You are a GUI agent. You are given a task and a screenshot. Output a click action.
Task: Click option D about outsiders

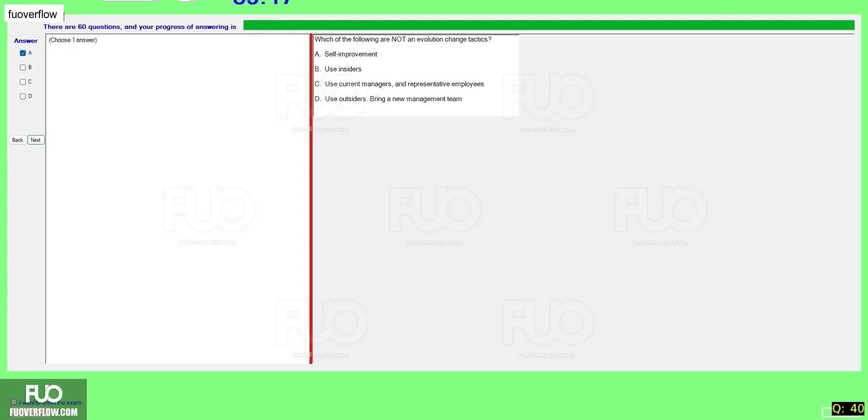pos(388,99)
